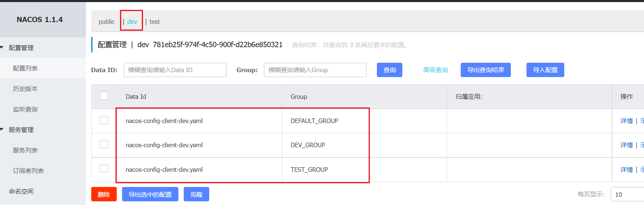Open 高级查询 advanced search link
Screen dimensions: 644x205
click(x=436, y=70)
